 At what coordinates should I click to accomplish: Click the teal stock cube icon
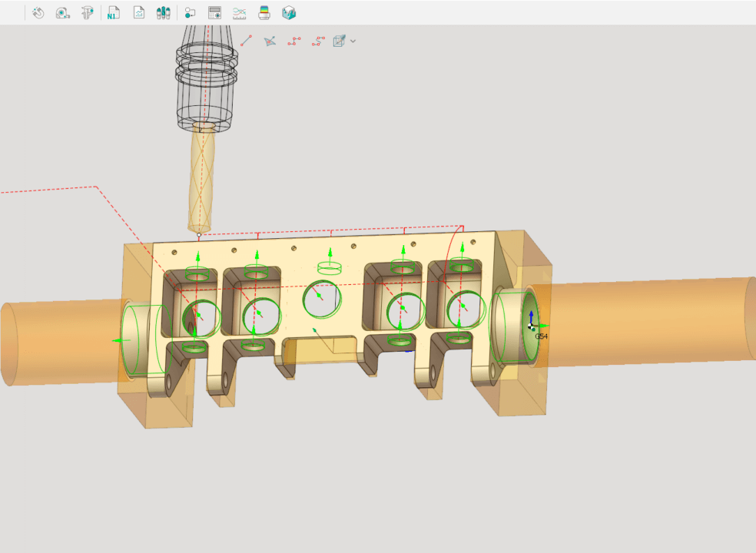point(288,13)
